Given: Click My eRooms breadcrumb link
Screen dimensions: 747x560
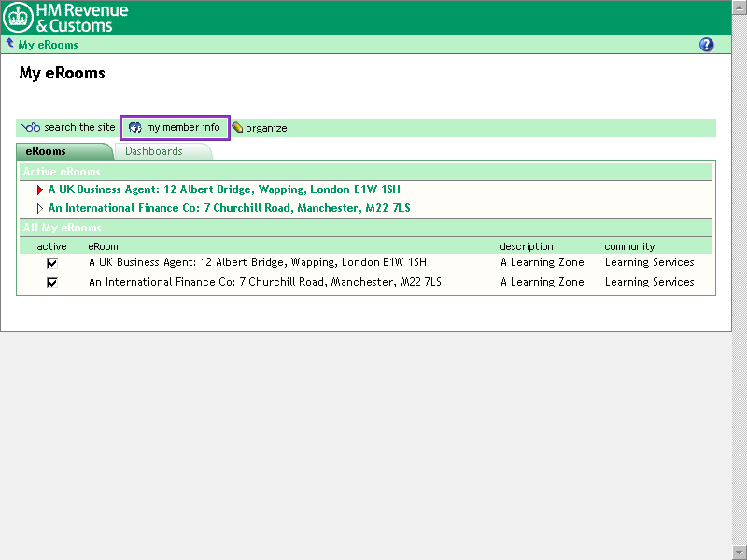Looking at the screenshot, I should point(48,45).
